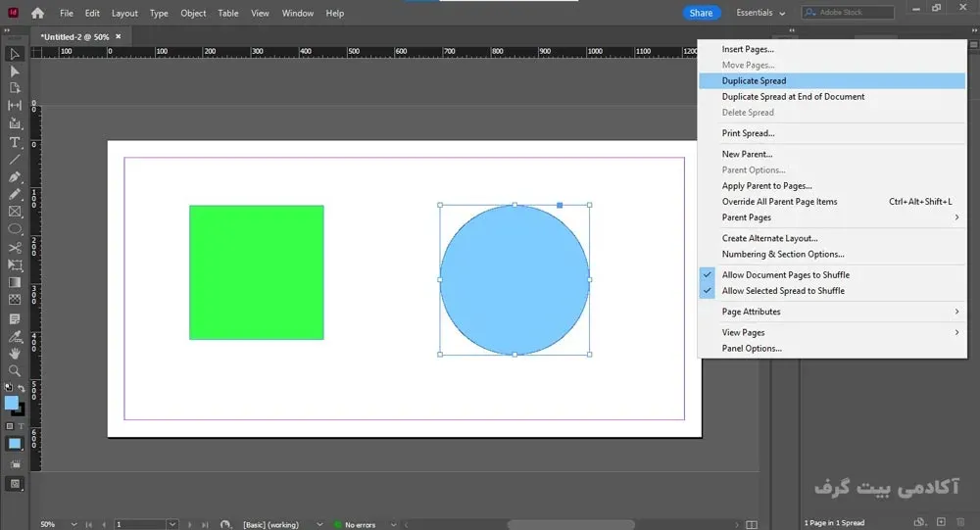Close the Untitled-2 document tab

[x=119, y=36]
